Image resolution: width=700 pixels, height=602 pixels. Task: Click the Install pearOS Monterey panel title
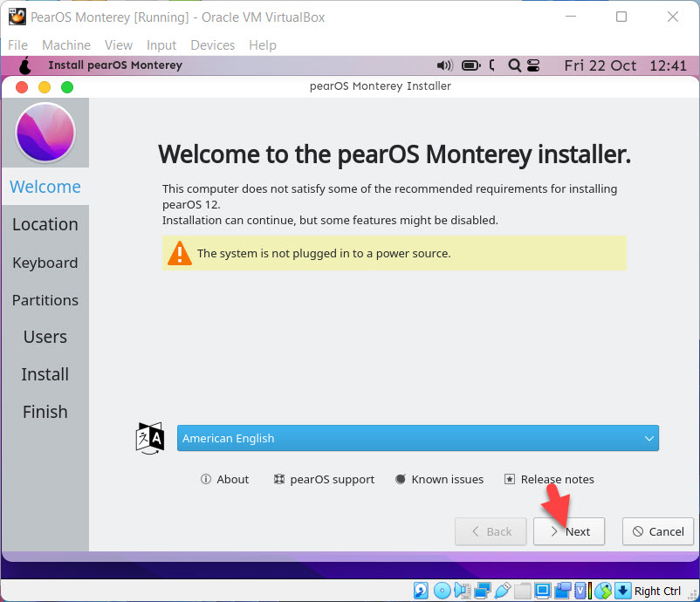[x=115, y=65]
